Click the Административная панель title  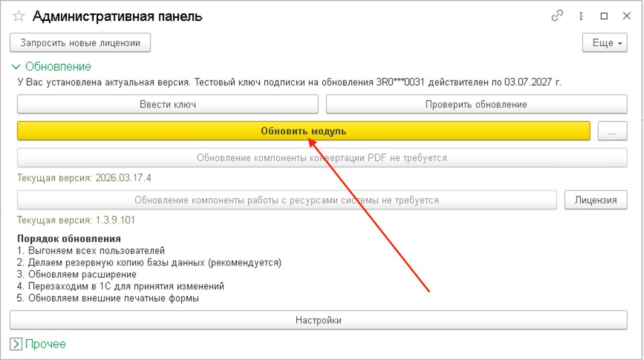point(118,16)
